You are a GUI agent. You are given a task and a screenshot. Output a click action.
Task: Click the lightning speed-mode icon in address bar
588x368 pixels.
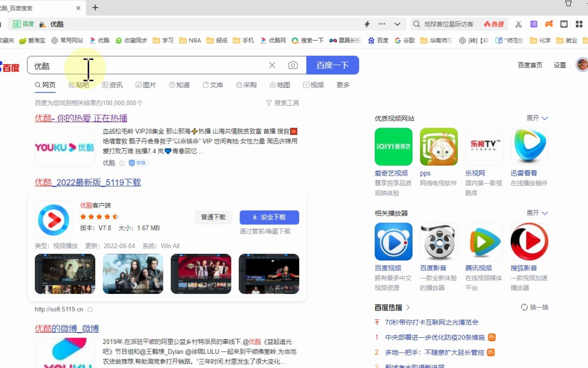[367, 24]
